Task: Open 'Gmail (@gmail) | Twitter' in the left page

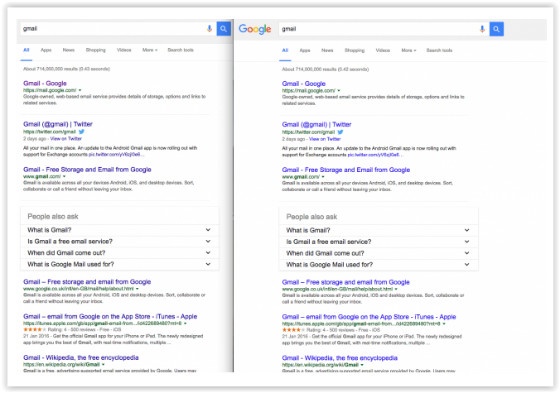Action: [x=58, y=124]
